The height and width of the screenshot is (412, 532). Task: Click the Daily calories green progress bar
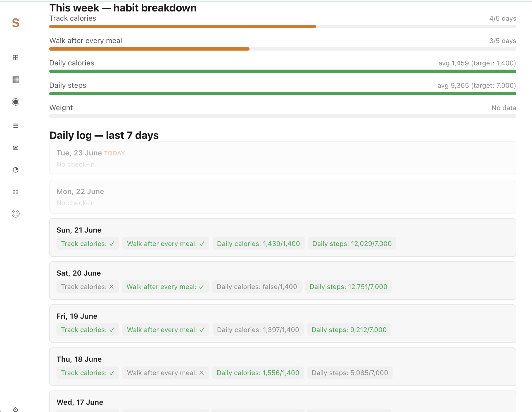pos(282,71)
